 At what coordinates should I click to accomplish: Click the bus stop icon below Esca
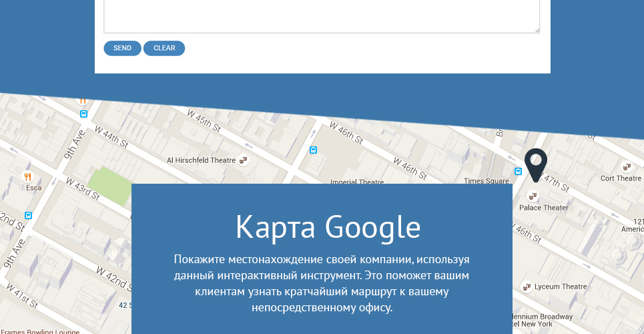click(x=28, y=215)
